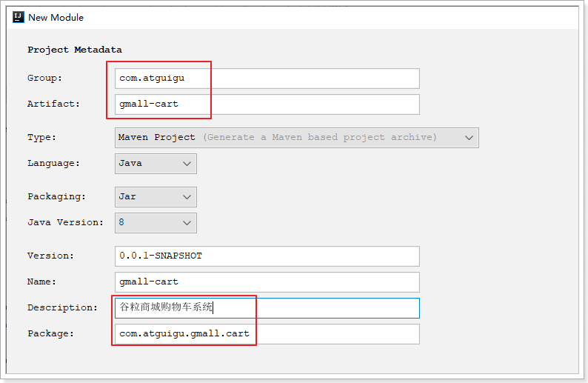Select the Name input field

[x=267, y=282]
